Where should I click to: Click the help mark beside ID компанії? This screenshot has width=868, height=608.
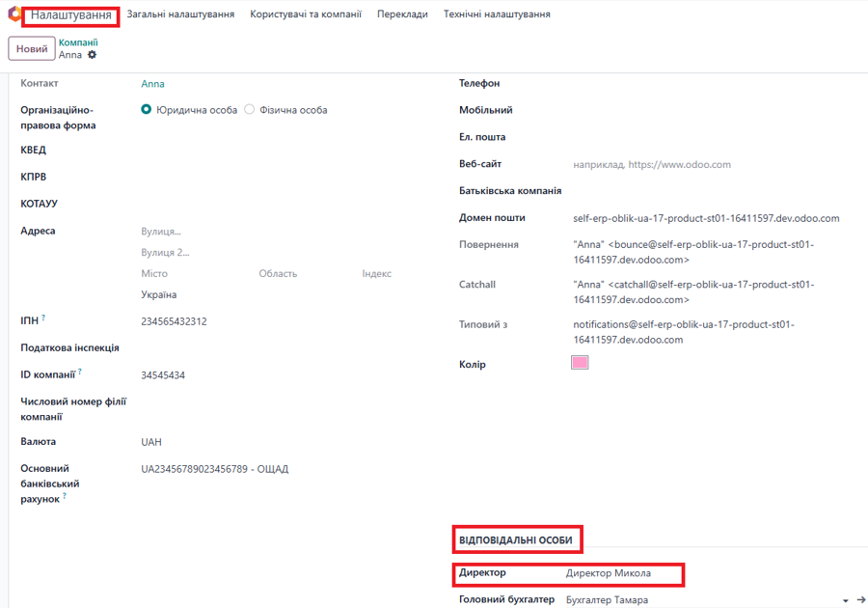point(80,372)
